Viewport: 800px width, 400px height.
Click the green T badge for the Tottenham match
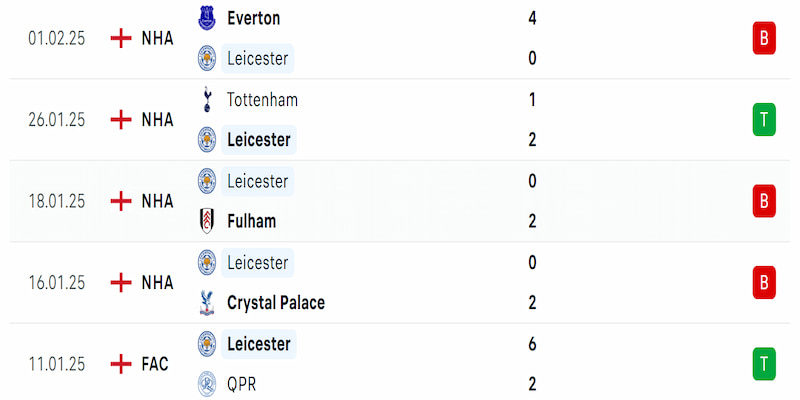pyautogui.click(x=764, y=120)
